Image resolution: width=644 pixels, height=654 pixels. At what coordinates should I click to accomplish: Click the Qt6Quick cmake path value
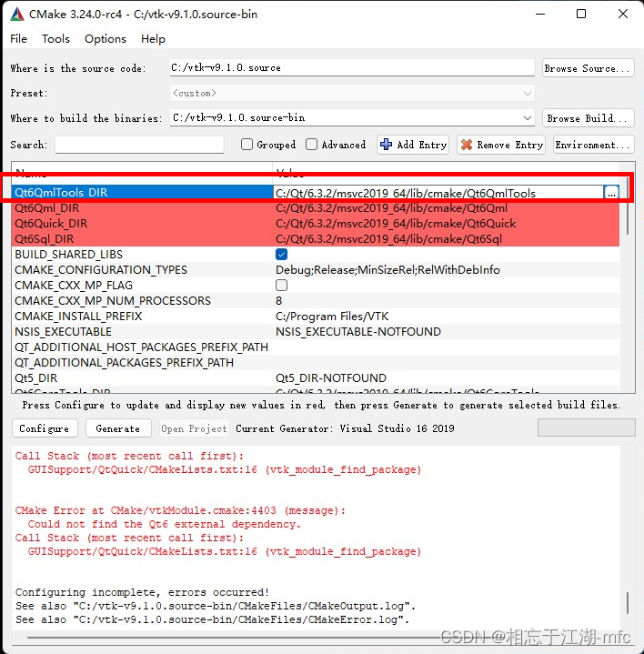click(396, 224)
